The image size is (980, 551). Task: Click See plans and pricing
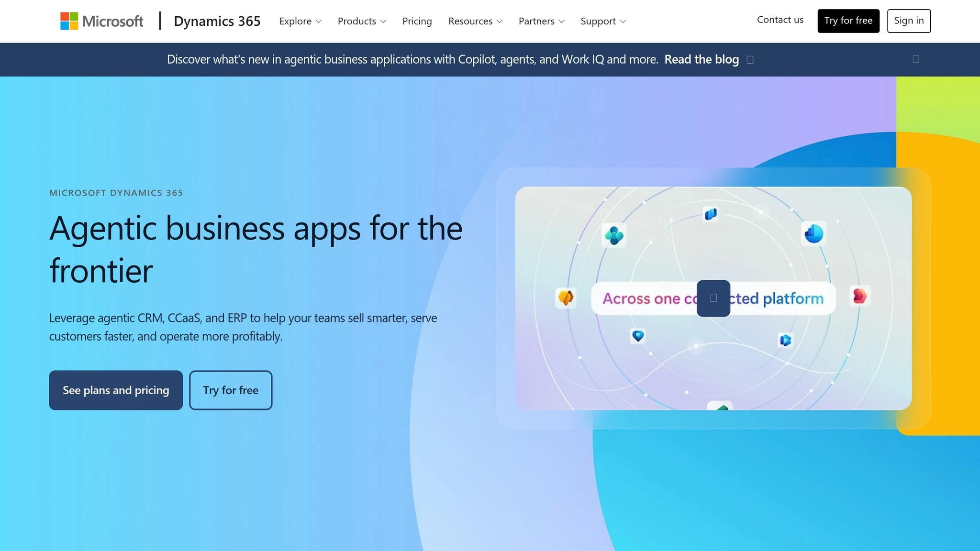116,390
